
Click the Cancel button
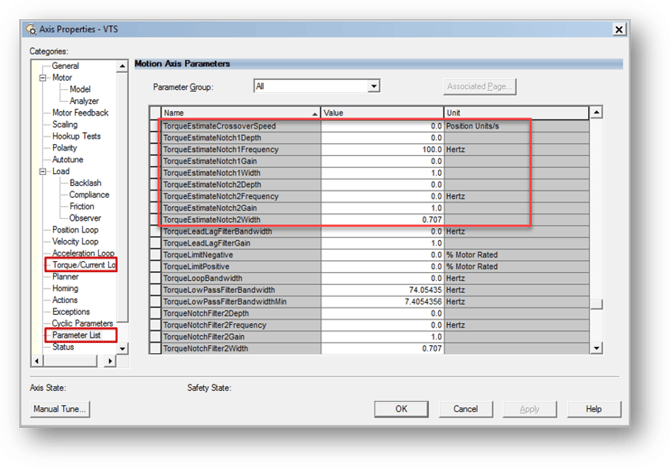click(x=465, y=409)
